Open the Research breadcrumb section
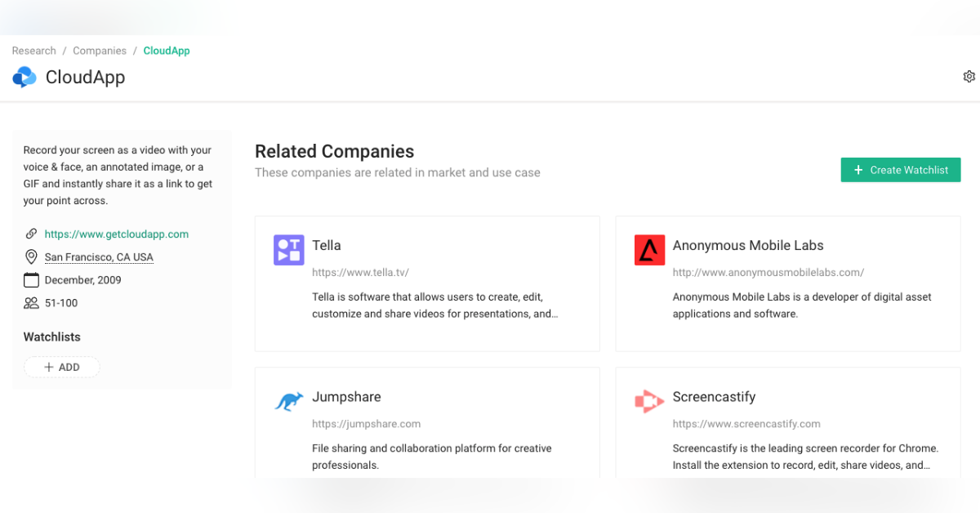980x513 pixels. click(33, 51)
